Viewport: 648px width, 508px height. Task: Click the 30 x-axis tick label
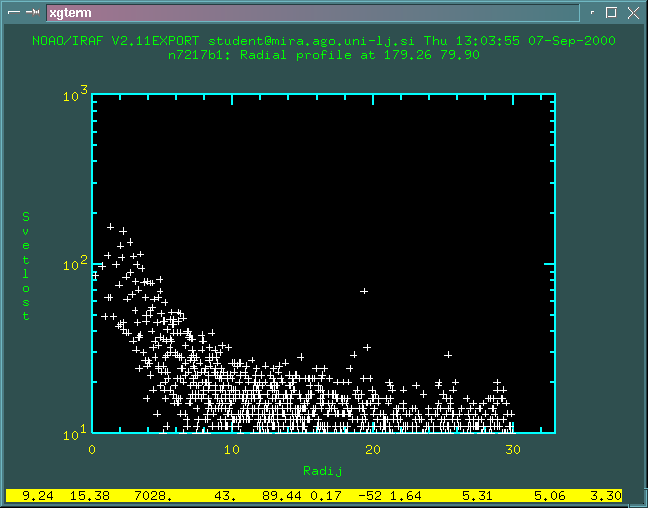[513, 450]
